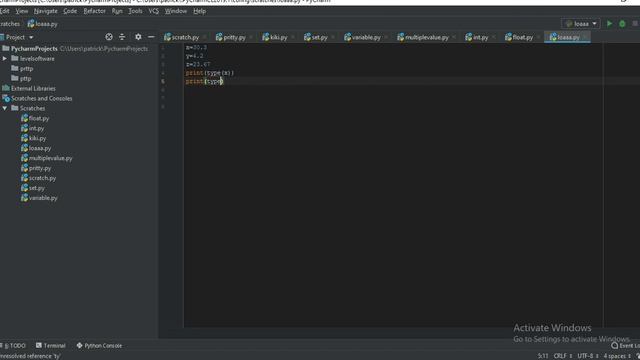This screenshot has height=360, width=640.
Task: Open the Terminal tool window
Action: click(x=51, y=346)
